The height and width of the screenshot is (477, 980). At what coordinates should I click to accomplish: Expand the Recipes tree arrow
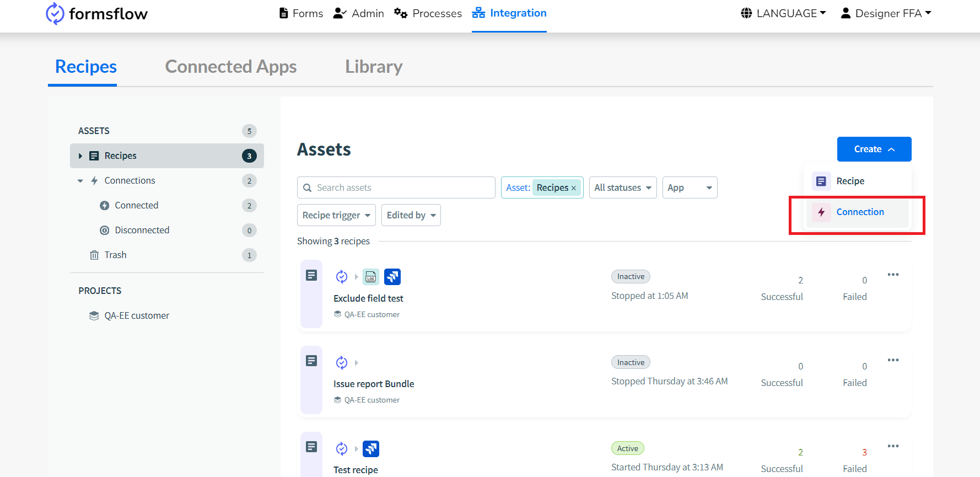pos(80,156)
